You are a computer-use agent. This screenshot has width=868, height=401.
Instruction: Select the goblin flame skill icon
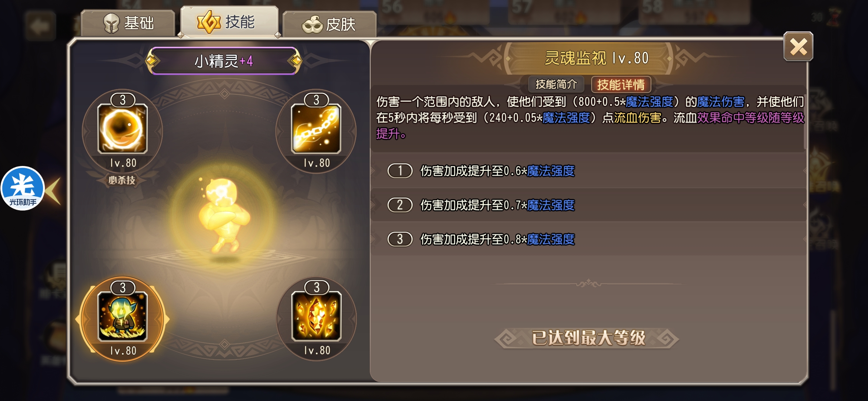point(122,316)
